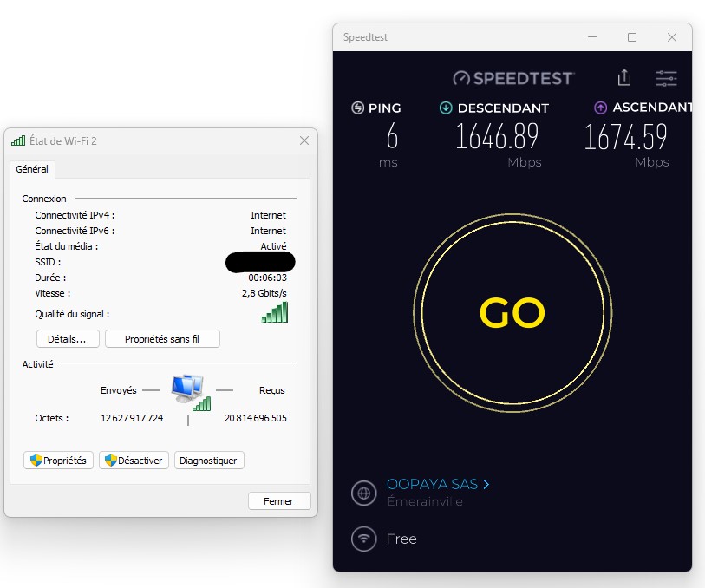Click the Propriétés shield button
Image resolution: width=705 pixels, height=588 pixels.
click(58, 461)
